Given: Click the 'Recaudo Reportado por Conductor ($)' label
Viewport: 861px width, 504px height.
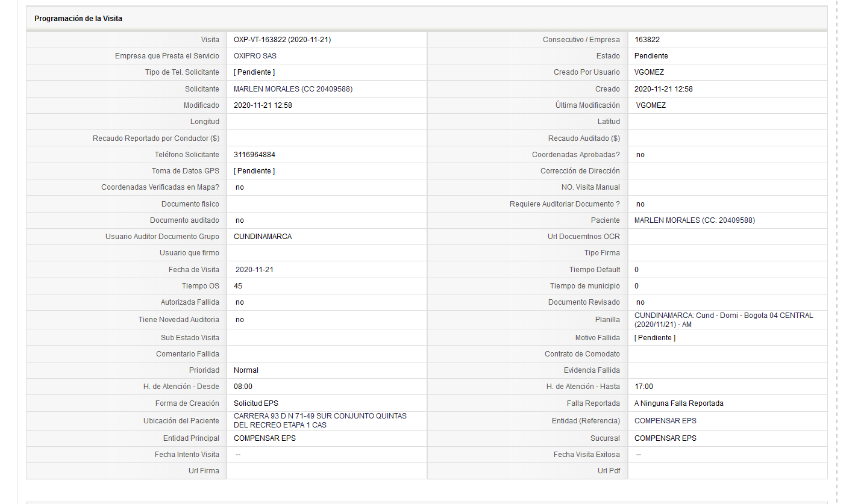Looking at the screenshot, I should [156, 138].
